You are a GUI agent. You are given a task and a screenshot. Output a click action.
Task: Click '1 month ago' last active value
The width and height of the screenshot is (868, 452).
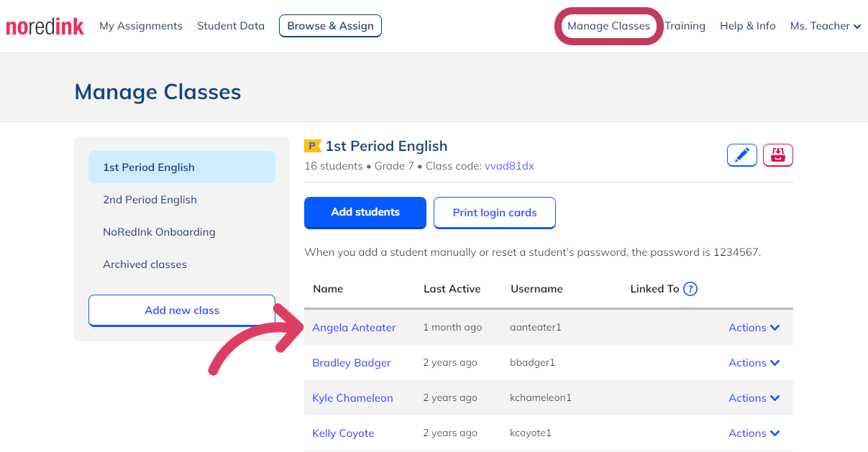[452, 328]
